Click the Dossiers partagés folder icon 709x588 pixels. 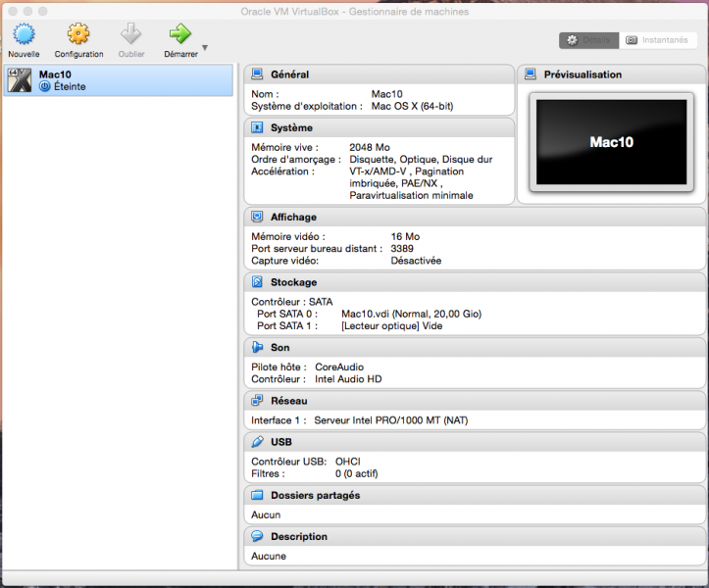click(257, 495)
